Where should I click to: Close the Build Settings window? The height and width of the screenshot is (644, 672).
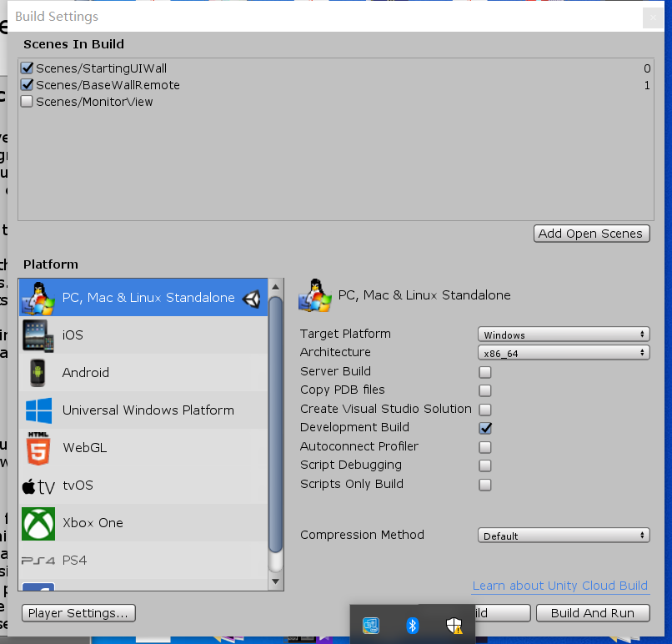pos(653,18)
